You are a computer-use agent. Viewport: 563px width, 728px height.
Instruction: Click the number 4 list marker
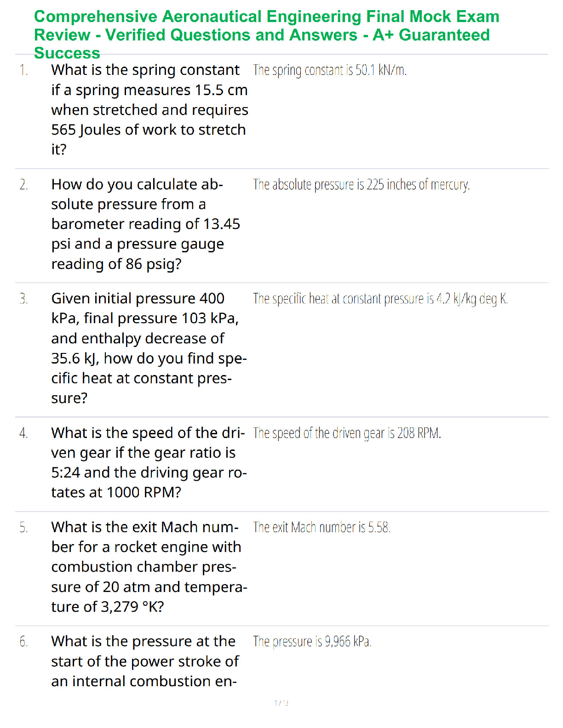coord(23,433)
